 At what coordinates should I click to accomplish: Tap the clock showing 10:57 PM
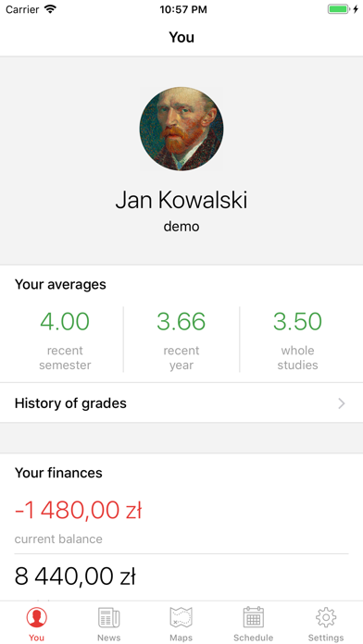click(183, 9)
